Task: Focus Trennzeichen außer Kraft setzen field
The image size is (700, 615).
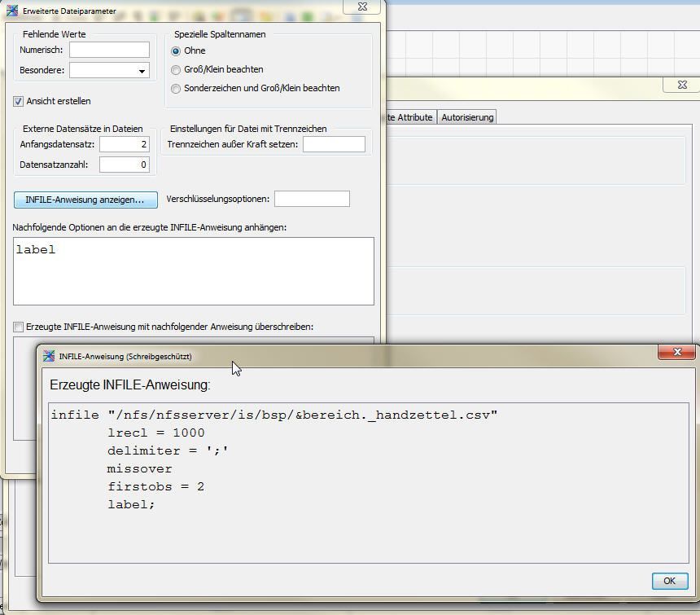Action: tap(334, 144)
